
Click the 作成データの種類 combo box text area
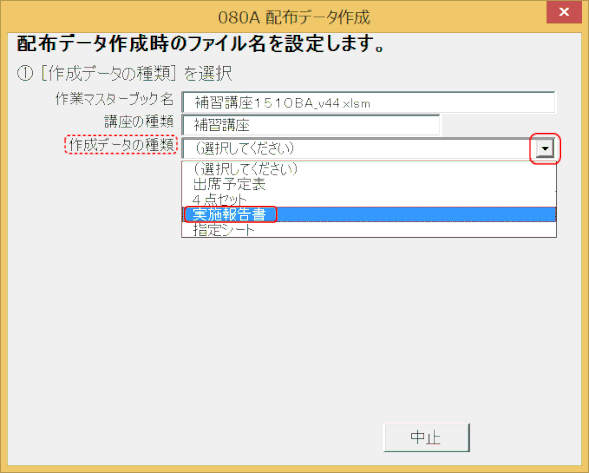pyautogui.click(x=359, y=149)
